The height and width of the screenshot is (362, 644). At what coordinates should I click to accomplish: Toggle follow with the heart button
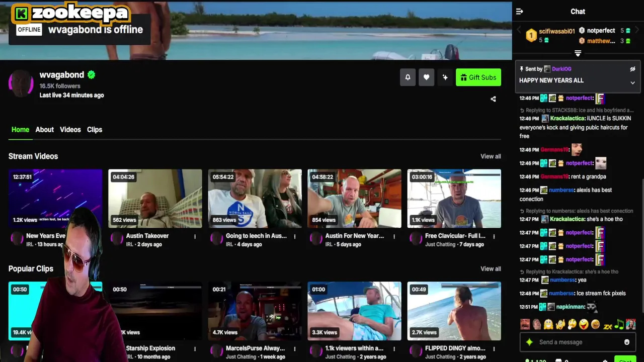426,77
